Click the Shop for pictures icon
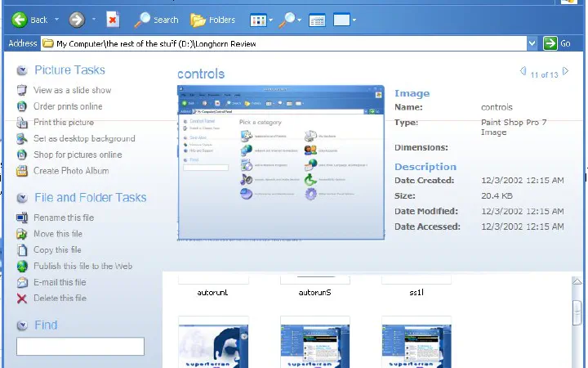 click(x=22, y=155)
